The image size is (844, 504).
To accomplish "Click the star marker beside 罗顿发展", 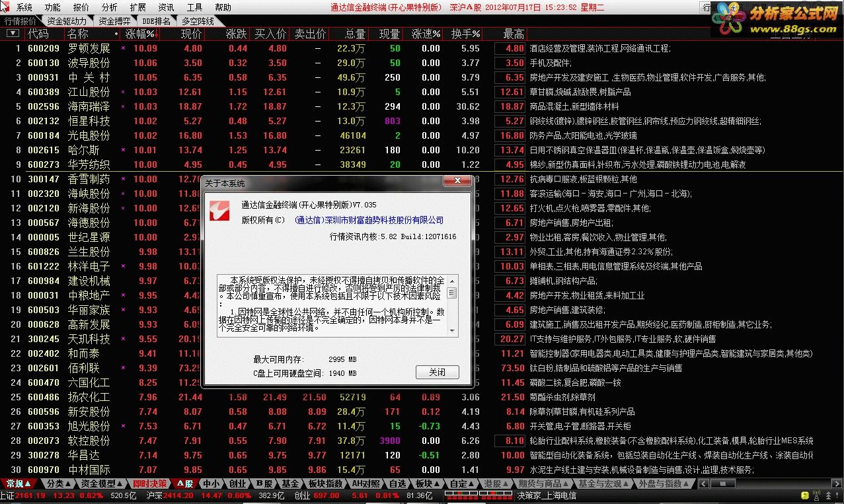I will tap(123, 48).
